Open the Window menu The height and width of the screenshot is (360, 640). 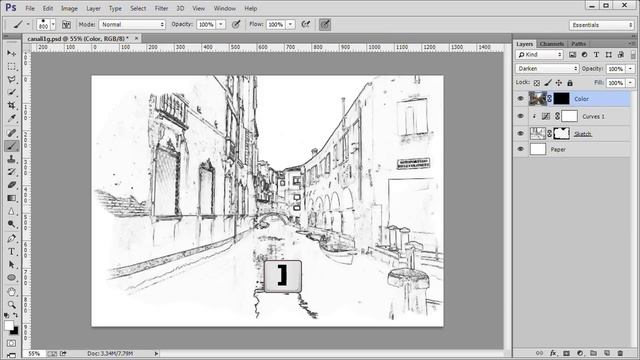click(x=224, y=8)
